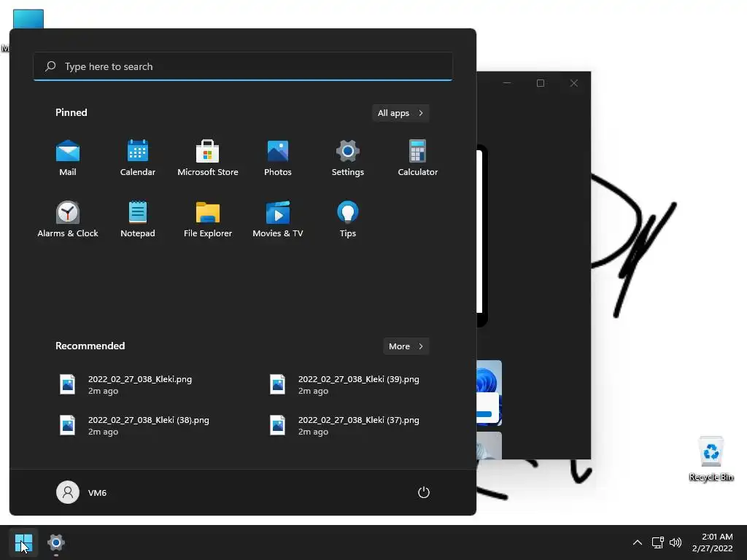Launch Microsoft Store

pyautogui.click(x=208, y=158)
